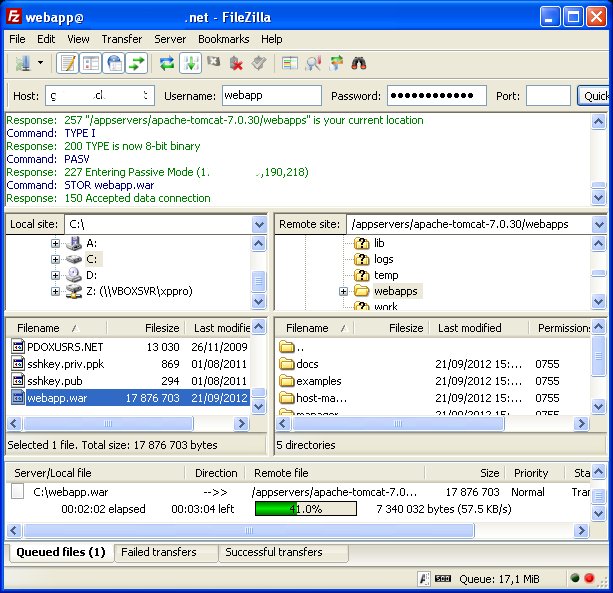Toggle synchronized browsing icon
The width and height of the screenshot is (613, 593).
pos(336,63)
